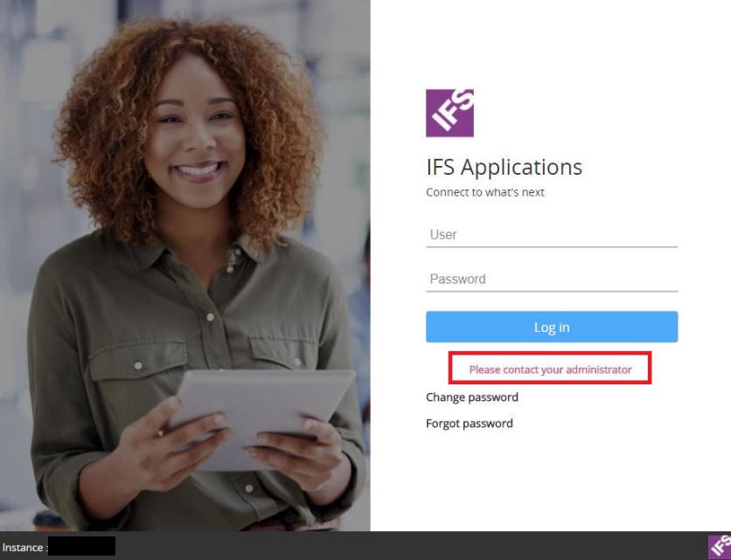Click the blurred background behind the woman
Screen dimensions: 731x560
pos(28,140)
